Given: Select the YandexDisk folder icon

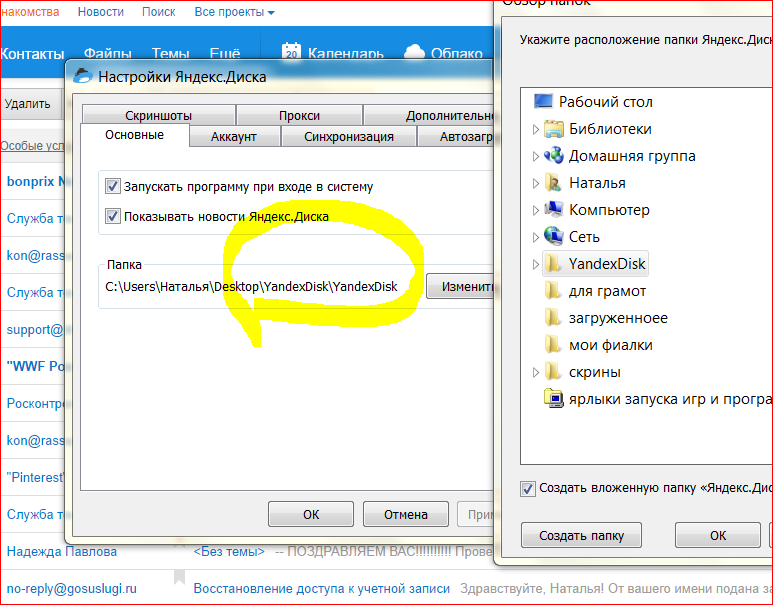Looking at the screenshot, I should (553, 264).
